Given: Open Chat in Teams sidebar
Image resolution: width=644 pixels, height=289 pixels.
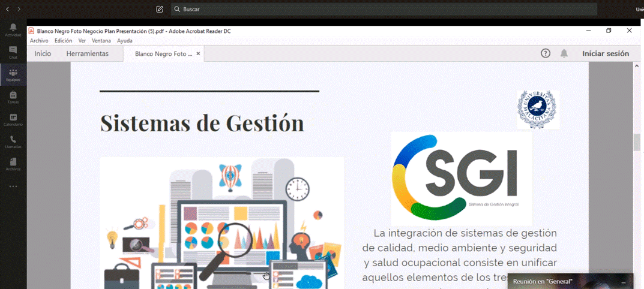Looking at the screenshot, I should [x=13, y=52].
